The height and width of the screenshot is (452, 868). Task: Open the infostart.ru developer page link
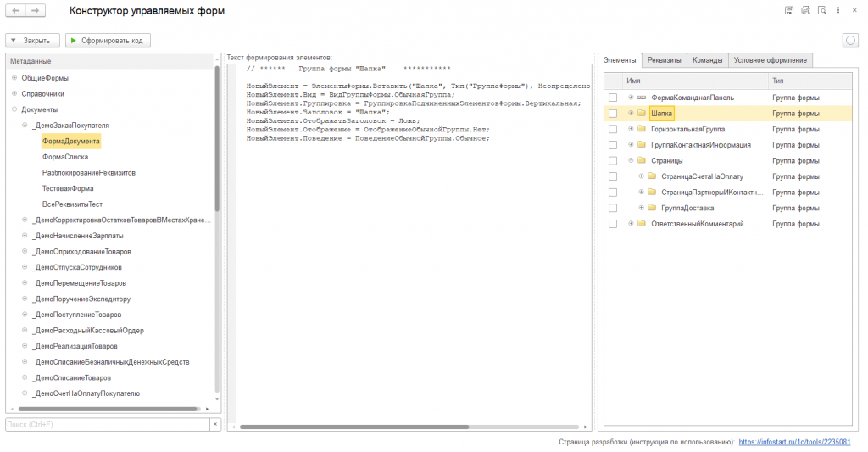point(794,442)
